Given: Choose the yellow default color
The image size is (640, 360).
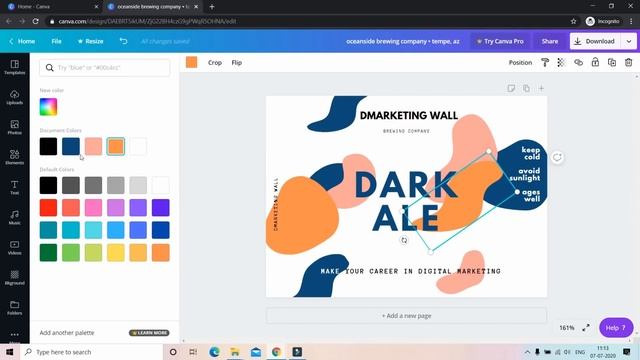Looking at the screenshot, I should coord(116,252).
